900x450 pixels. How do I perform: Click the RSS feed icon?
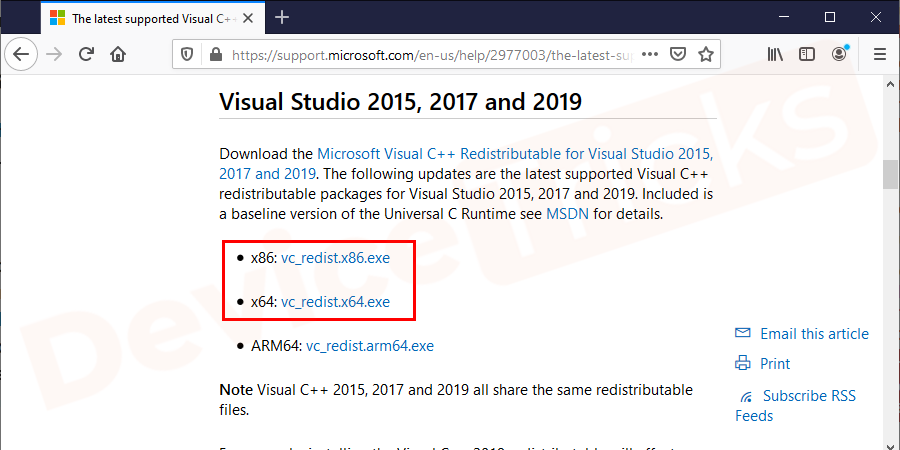pyautogui.click(x=746, y=397)
